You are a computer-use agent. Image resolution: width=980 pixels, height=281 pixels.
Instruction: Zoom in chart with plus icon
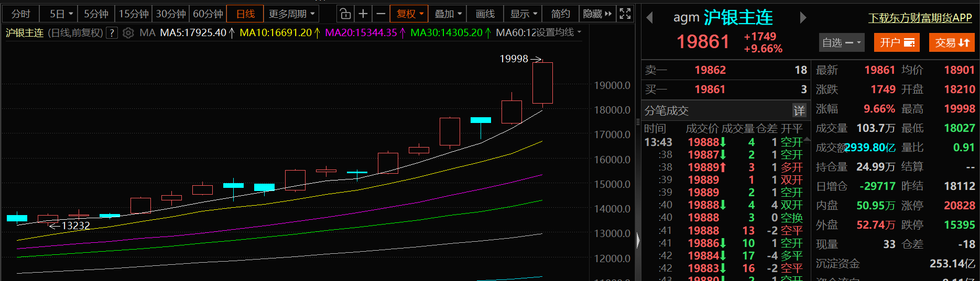tap(363, 14)
